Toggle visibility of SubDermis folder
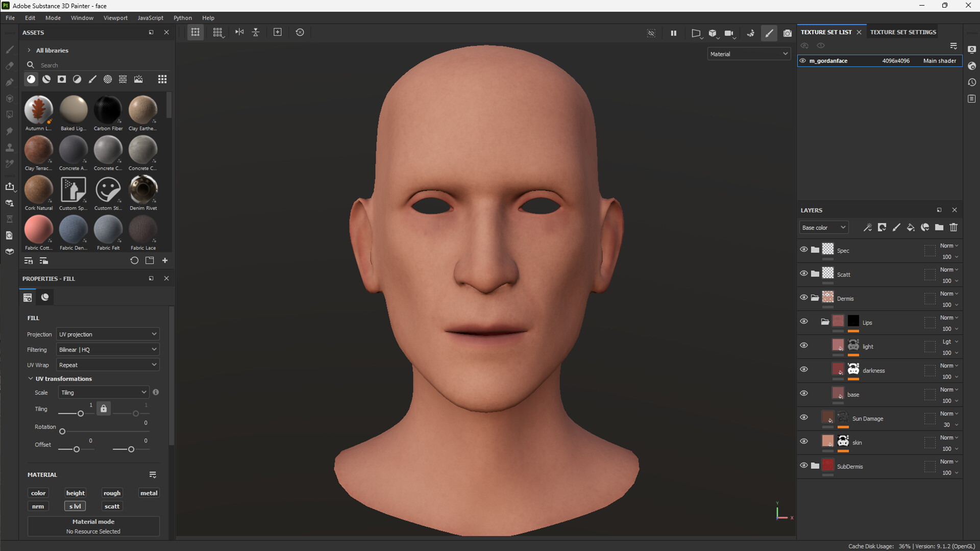Screen dimensions: 980x551 [804, 465]
